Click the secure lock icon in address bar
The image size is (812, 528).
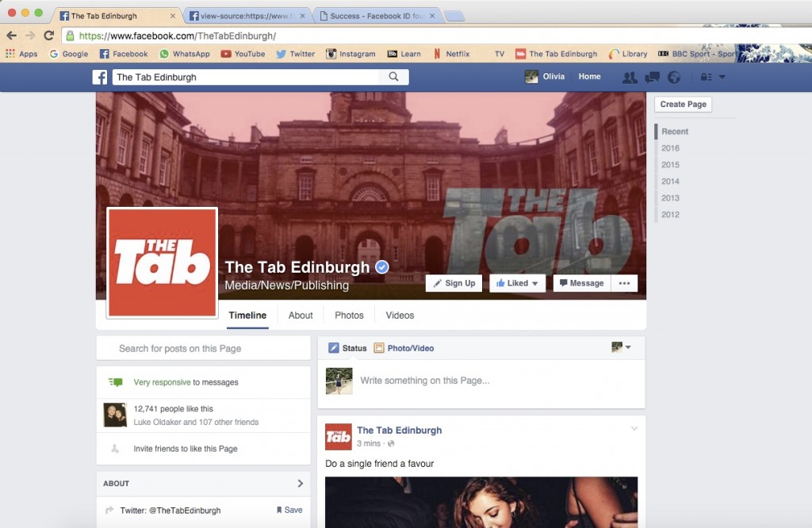pyautogui.click(x=70, y=36)
